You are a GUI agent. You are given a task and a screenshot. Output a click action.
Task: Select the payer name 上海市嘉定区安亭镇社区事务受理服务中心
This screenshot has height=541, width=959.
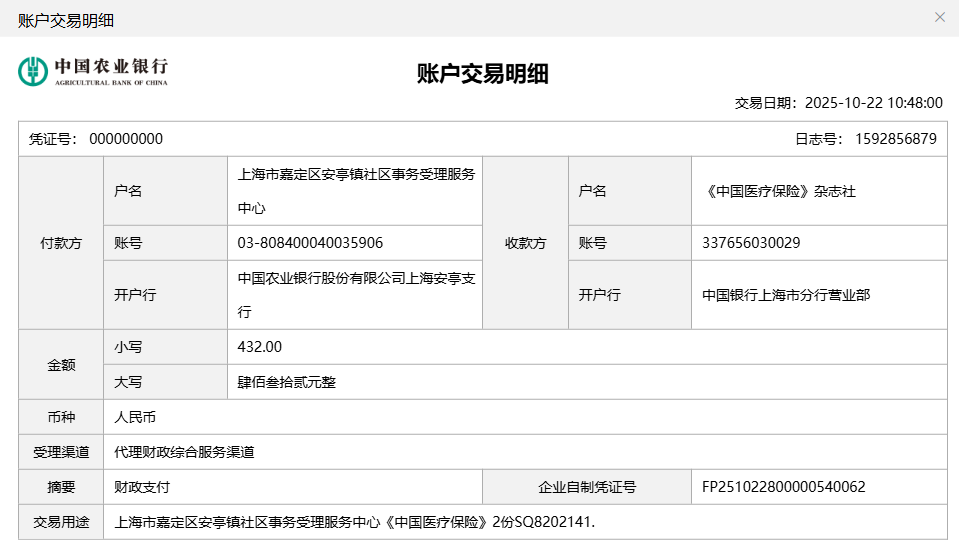(355, 191)
